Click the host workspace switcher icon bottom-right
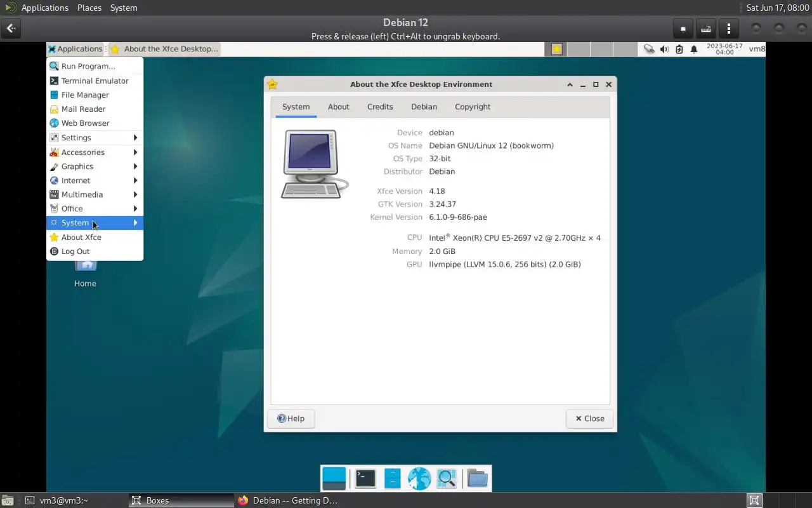Viewport: 812px width, 508px height. coord(754,500)
